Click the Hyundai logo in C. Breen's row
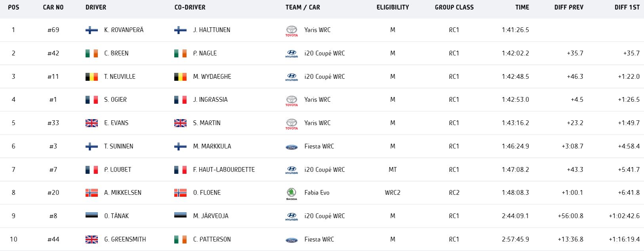644x251 pixels. click(292, 53)
